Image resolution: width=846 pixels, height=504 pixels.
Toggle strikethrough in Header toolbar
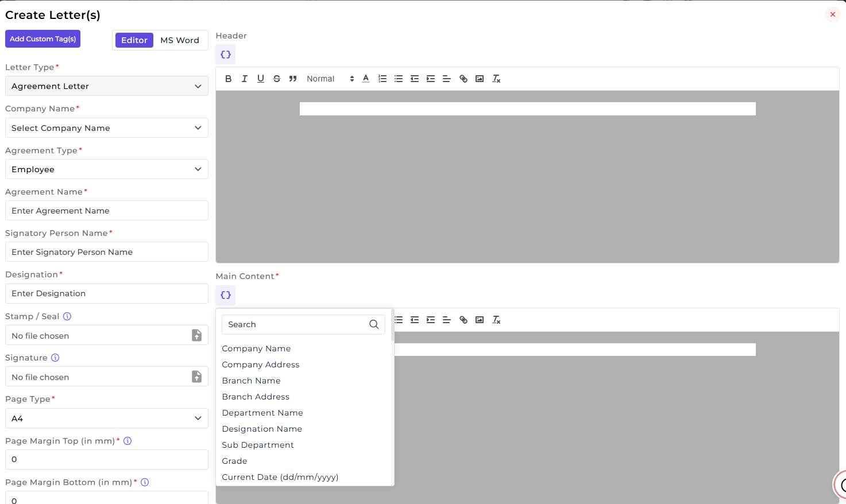coord(277,79)
